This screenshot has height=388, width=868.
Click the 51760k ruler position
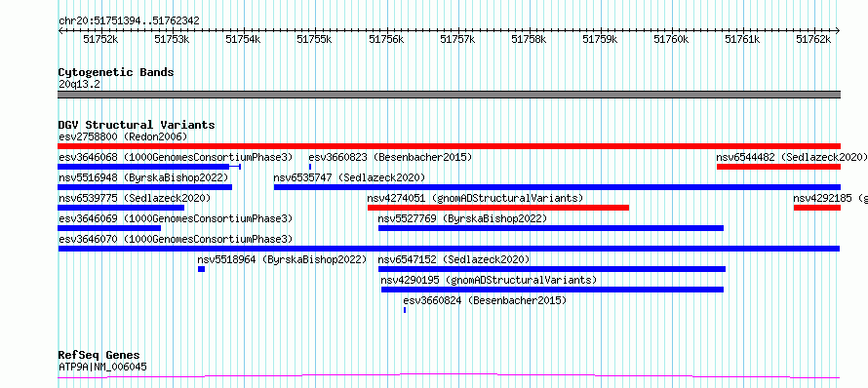click(672, 39)
